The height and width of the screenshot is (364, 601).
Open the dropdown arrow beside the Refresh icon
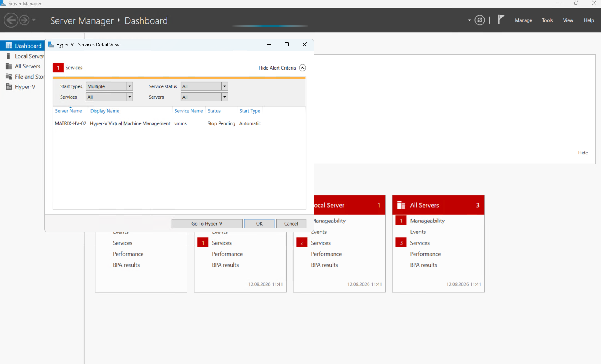point(469,20)
